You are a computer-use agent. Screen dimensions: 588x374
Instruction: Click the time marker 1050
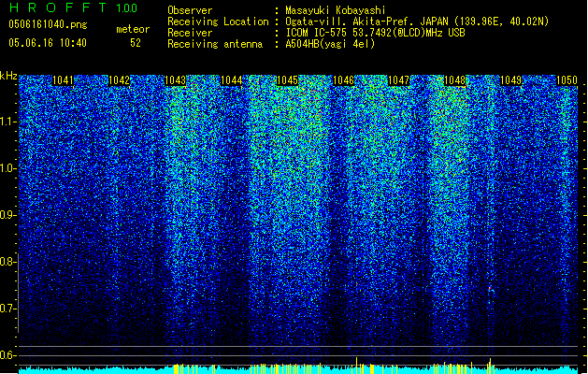[566, 80]
